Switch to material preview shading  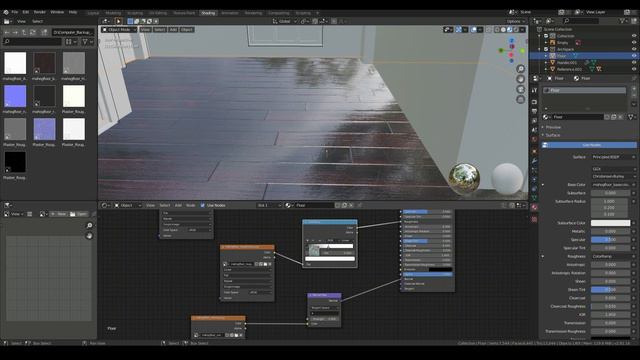point(509,30)
